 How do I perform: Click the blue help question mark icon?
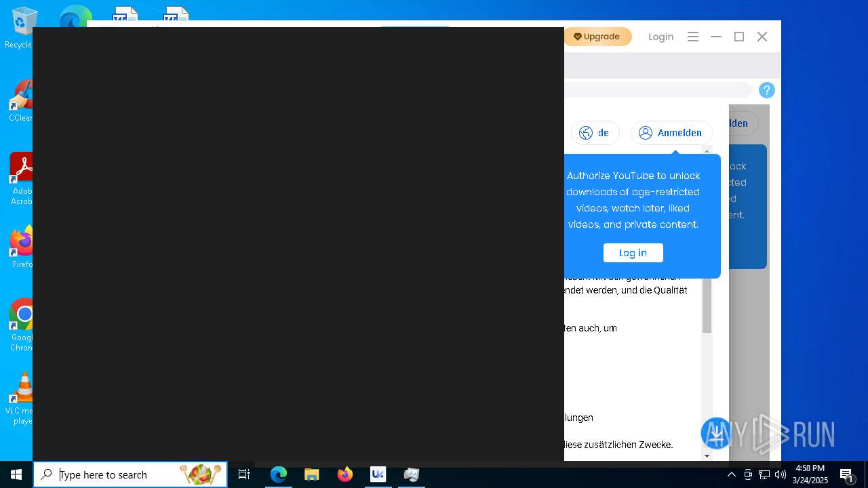766,90
